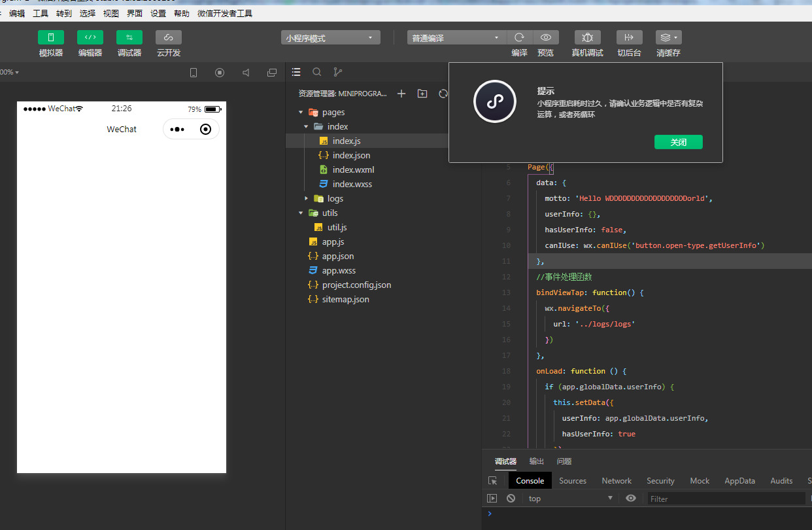
Task: Click the clear console icon
Action: (511, 498)
